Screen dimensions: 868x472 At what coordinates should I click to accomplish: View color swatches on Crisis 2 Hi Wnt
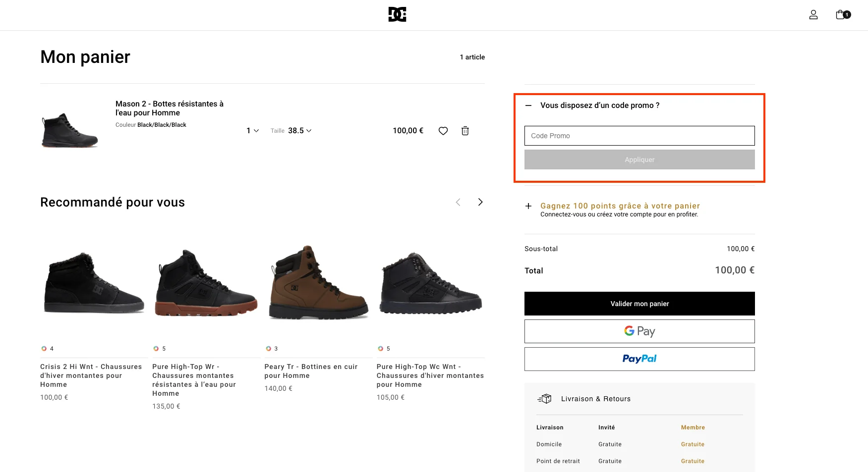(x=44, y=348)
